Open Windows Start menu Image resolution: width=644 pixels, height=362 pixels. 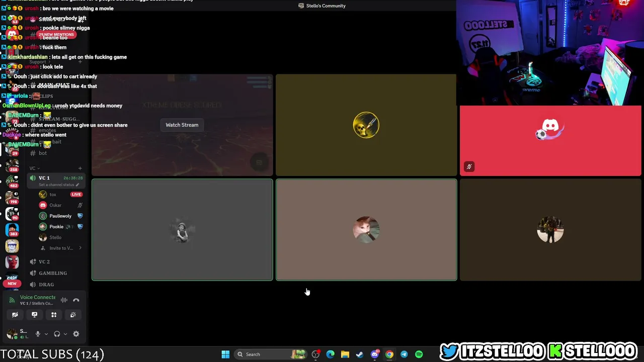(x=225, y=354)
